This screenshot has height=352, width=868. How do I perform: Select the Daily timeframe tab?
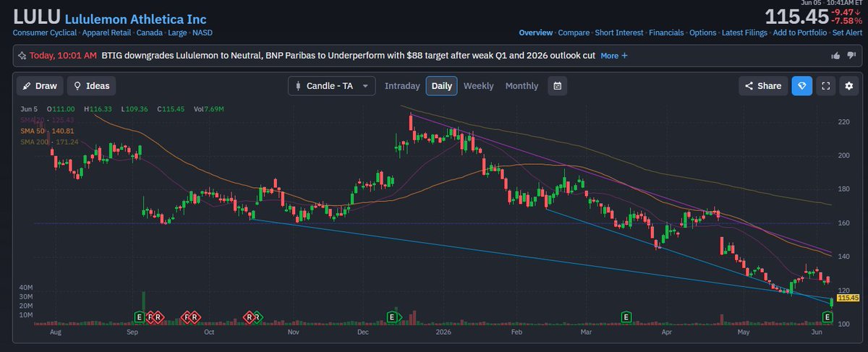pyautogui.click(x=442, y=86)
